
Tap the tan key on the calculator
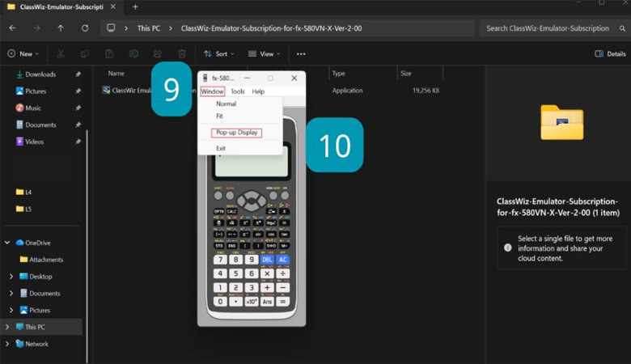[284, 234]
